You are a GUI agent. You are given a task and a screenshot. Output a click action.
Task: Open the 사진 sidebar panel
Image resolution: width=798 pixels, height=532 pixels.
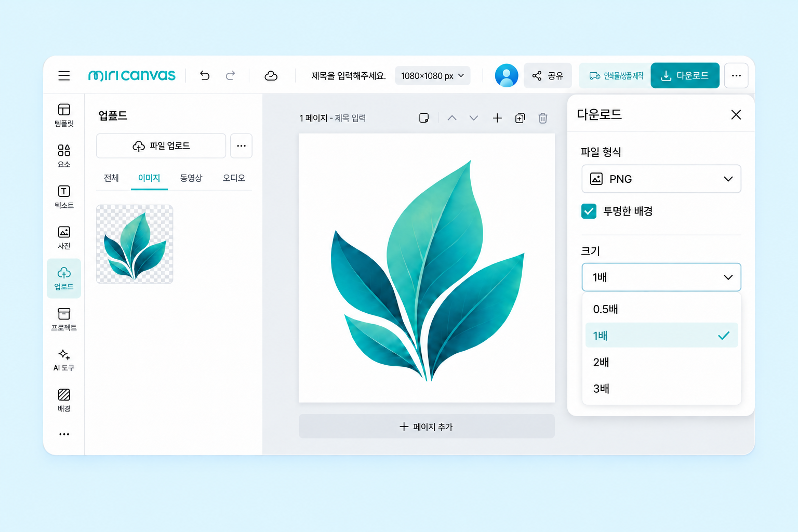click(64, 237)
